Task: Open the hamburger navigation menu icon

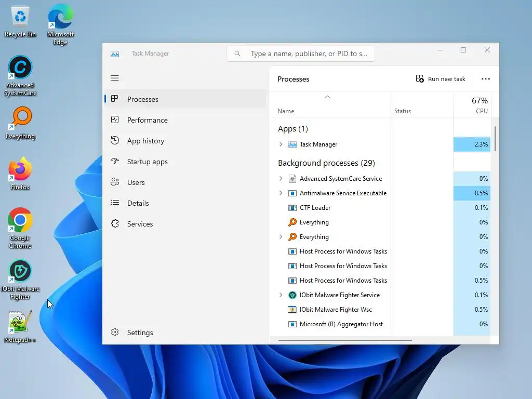Action: tap(115, 78)
